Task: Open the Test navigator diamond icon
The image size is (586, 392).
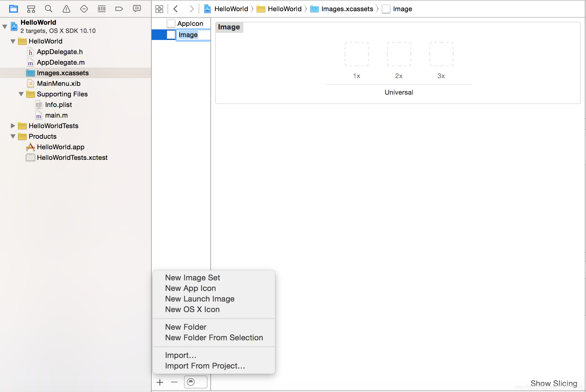Action: coord(84,9)
